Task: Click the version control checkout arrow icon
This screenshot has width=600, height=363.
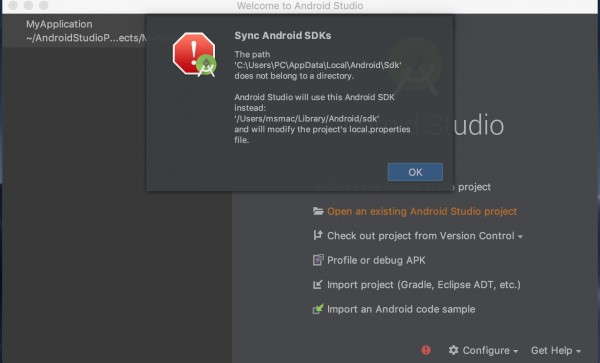Action: (x=318, y=235)
